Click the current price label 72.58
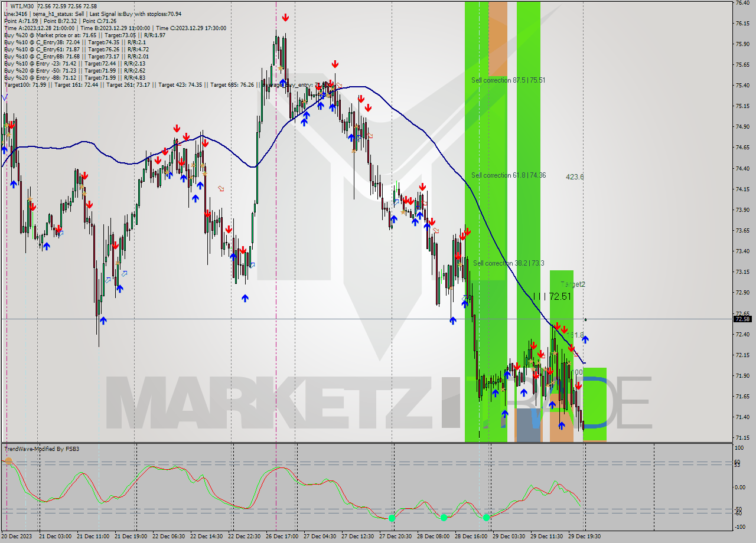Viewport: 756px width, 543px height. 742,319
